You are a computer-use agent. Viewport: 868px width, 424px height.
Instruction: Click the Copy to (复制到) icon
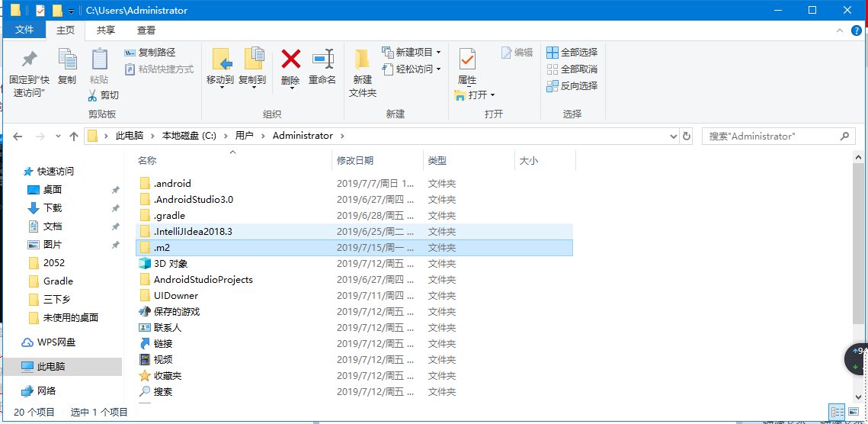tap(254, 59)
